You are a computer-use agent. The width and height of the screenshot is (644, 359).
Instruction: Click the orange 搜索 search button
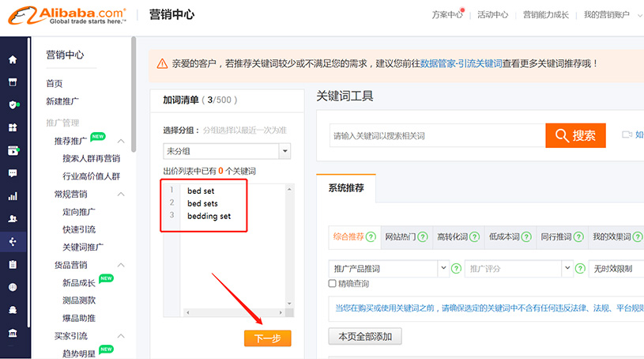coord(575,135)
